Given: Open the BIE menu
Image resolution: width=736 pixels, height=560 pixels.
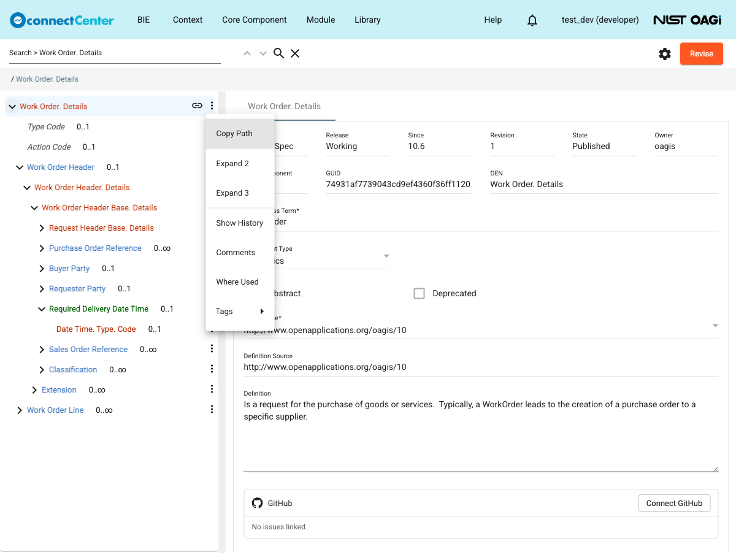Looking at the screenshot, I should [x=144, y=20].
